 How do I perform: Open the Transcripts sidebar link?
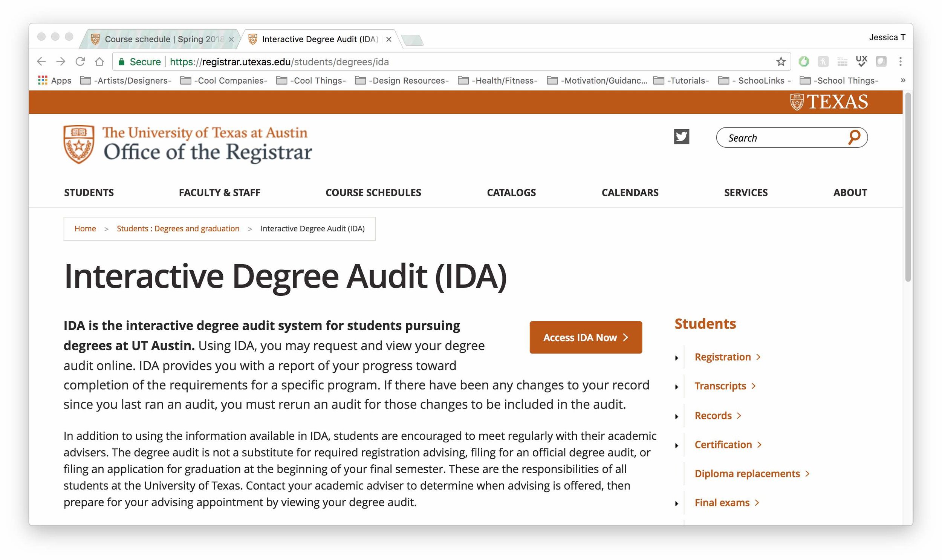725,386
